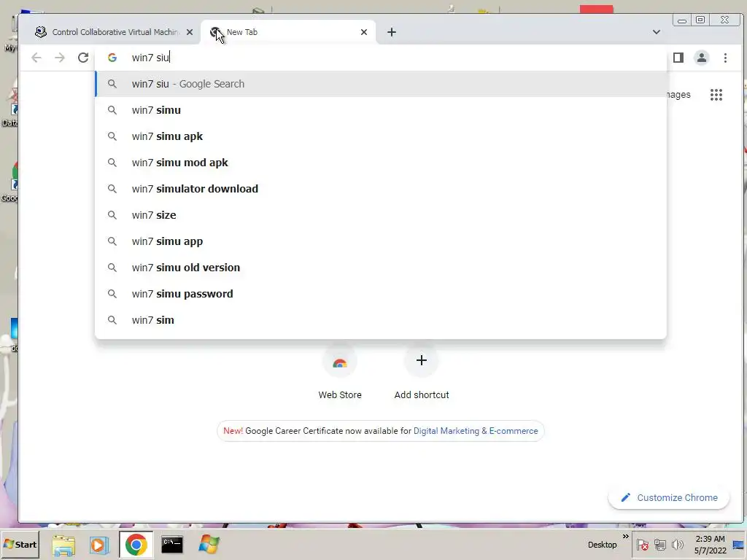Open Digital Marketing & E-commerce link
Image resolution: width=747 pixels, height=560 pixels.
[x=476, y=430]
